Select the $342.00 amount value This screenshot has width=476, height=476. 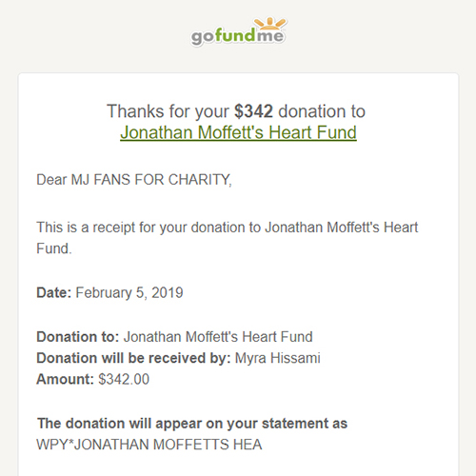pos(124,379)
